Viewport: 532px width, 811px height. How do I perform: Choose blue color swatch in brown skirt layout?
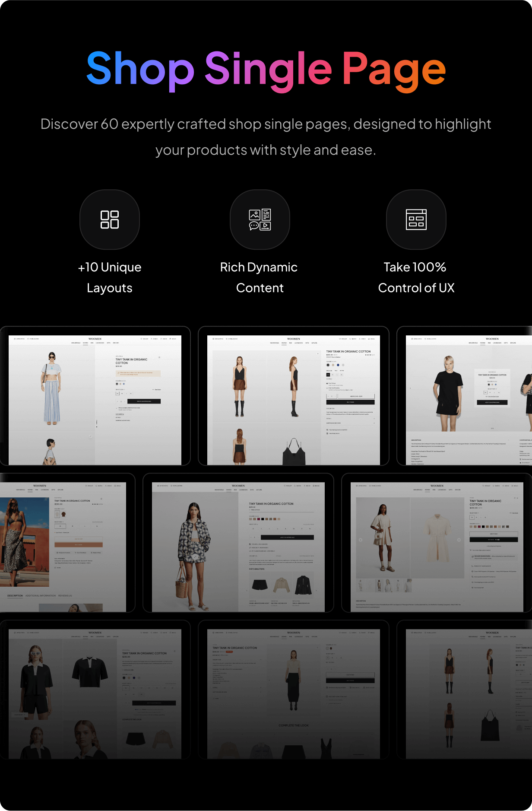(x=338, y=365)
